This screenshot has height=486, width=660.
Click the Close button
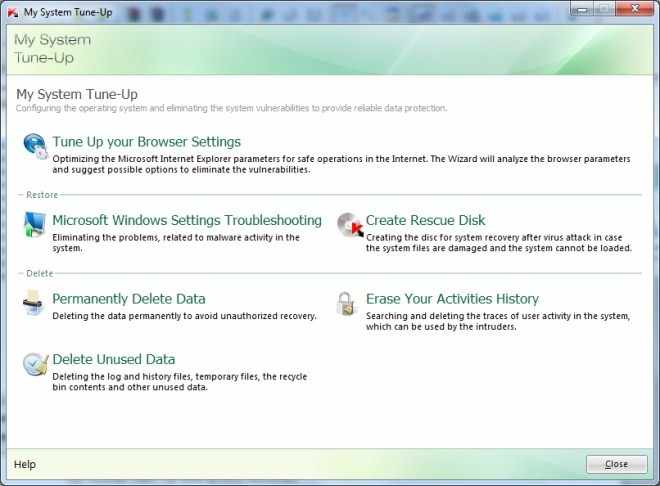pos(617,464)
